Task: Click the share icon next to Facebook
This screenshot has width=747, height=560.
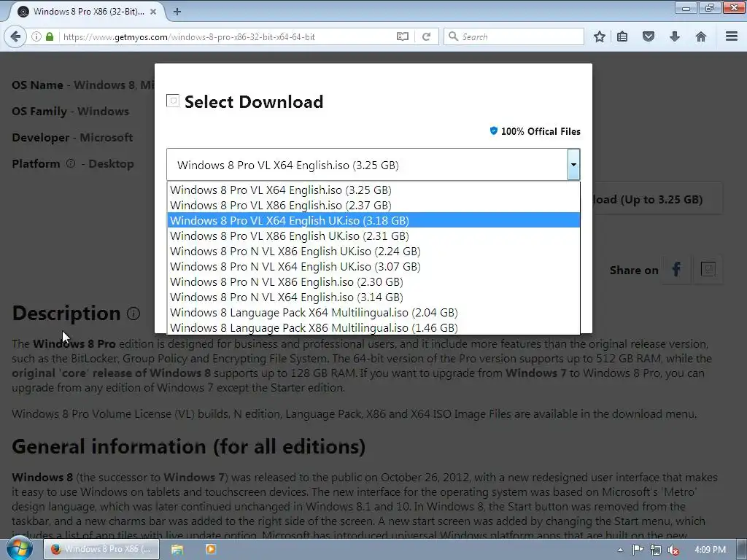Action: [x=708, y=270]
